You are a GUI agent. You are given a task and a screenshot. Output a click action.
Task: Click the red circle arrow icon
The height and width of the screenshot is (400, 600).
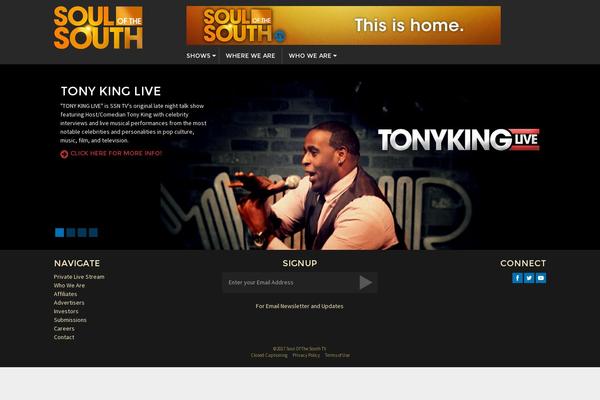[64, 154]
